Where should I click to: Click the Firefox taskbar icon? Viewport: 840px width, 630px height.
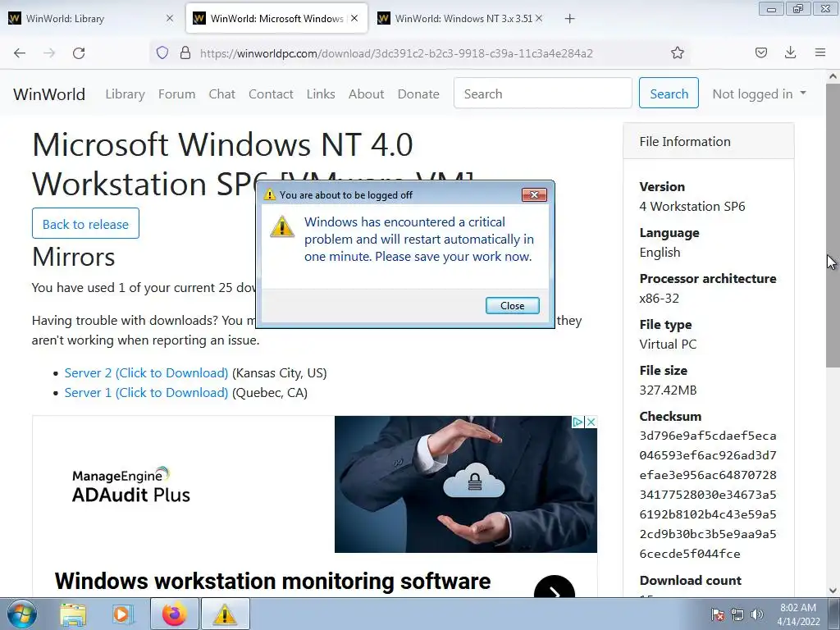[x=175, y=614]
